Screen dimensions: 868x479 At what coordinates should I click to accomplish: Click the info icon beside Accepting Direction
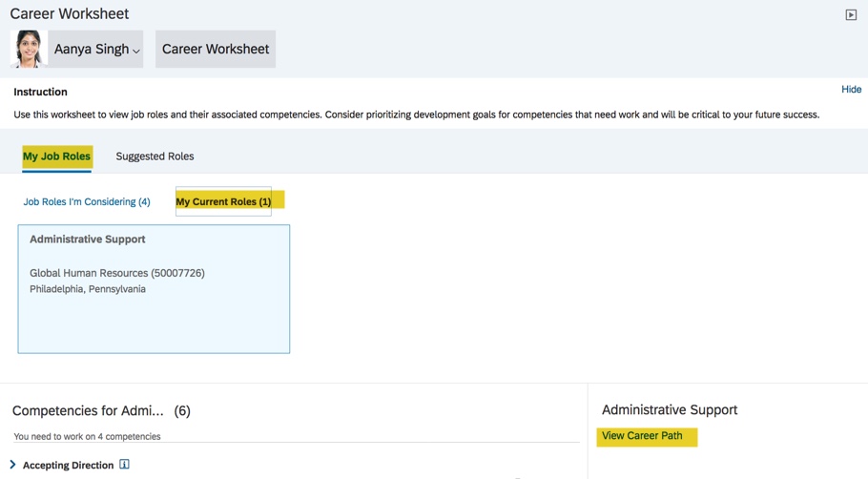124,465
